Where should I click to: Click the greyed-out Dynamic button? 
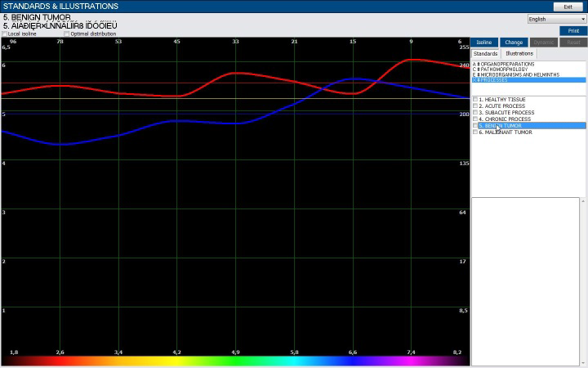tap(543, 42)
